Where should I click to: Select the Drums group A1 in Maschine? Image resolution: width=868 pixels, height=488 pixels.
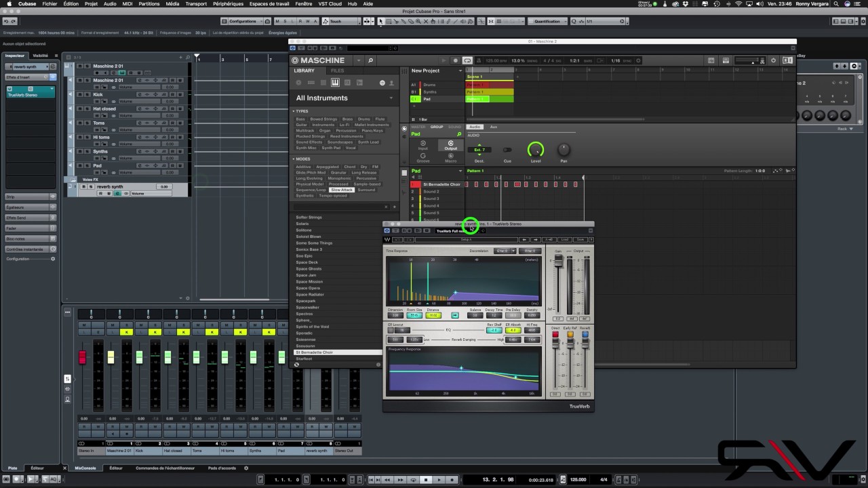tap(435, 85)
